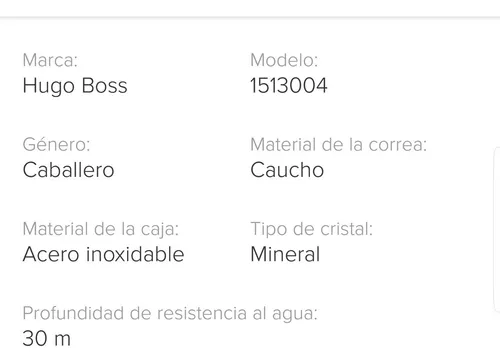Select the Mineral crystal type value

[x=285, y=254]
